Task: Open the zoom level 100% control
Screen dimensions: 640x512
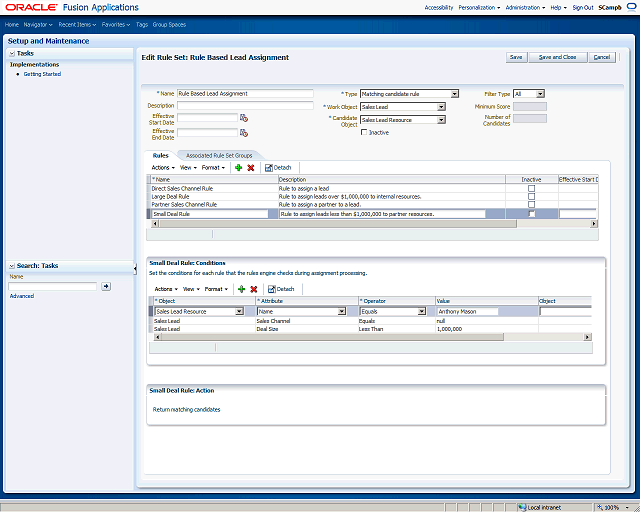Action: [x=613, y=508]
